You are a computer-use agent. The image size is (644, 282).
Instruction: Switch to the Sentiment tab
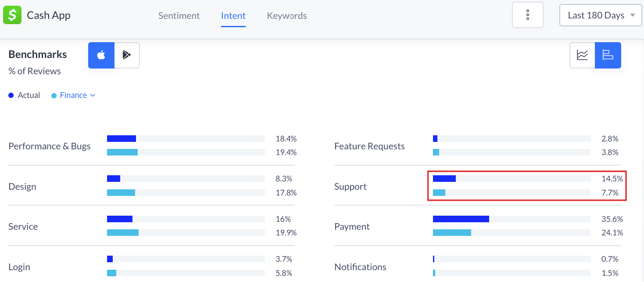tap(179, 16)
